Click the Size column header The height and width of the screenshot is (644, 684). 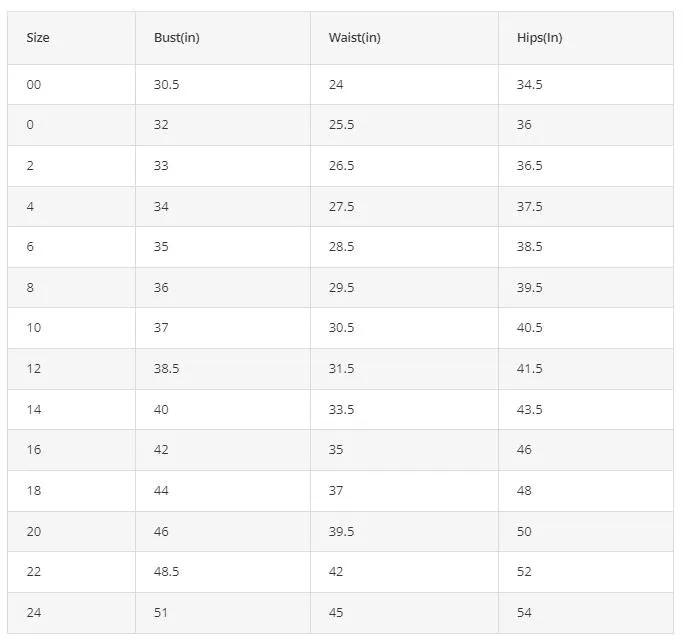pos(38,38)
